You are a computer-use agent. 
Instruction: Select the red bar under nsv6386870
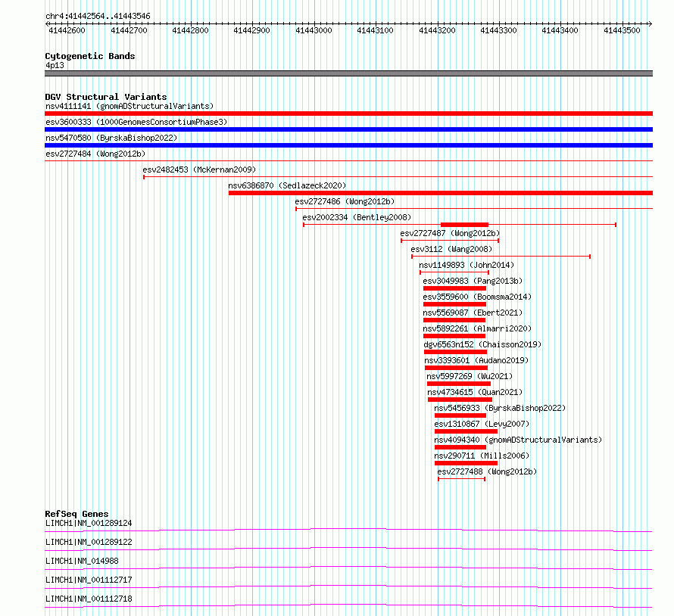(441, 193)
